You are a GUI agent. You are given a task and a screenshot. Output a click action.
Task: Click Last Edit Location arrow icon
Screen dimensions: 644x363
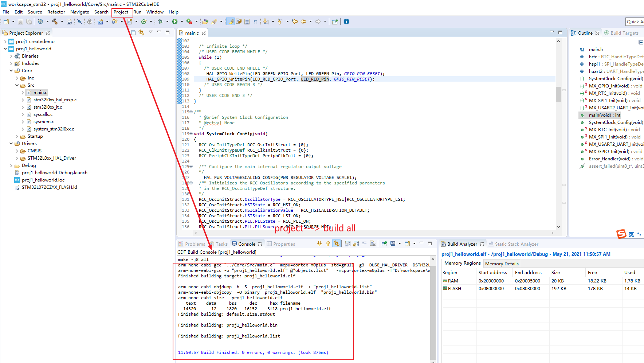tap(295, 22)
